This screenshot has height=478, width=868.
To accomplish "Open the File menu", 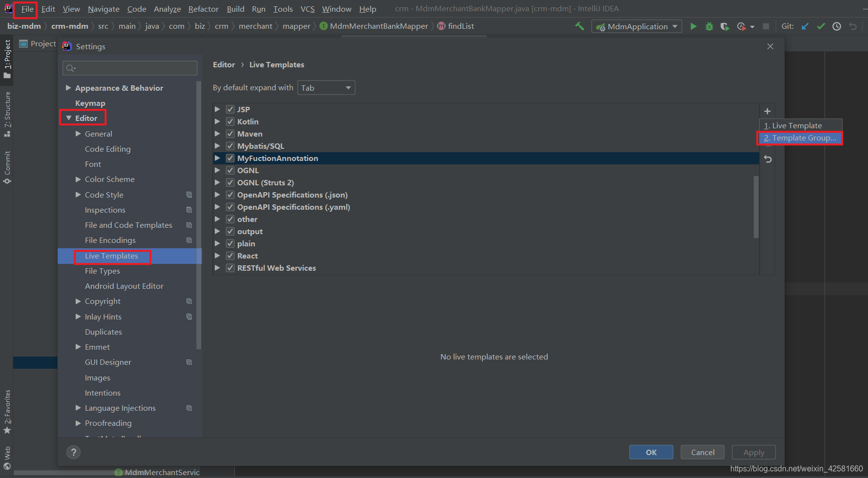I will (x=27, y=9).
